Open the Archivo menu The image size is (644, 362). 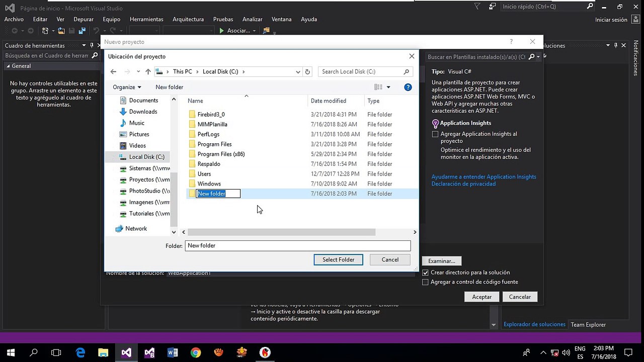[14, 19]
